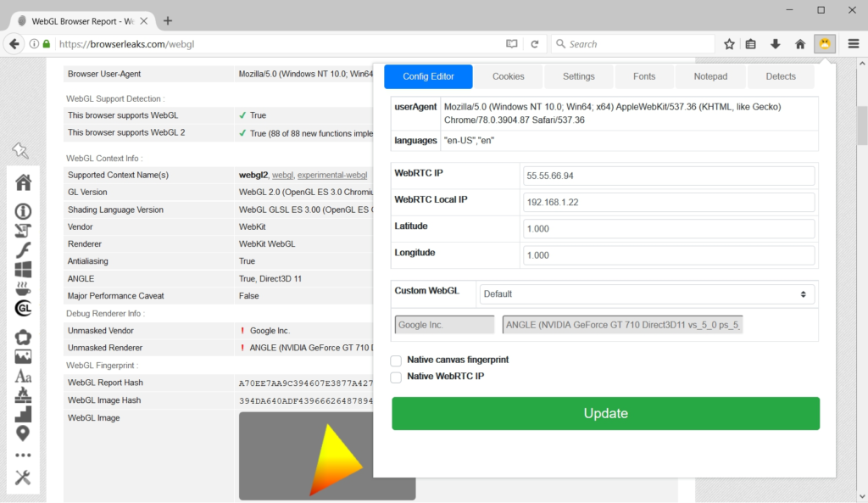Switch to the Notepad tab

click(711, 76)
